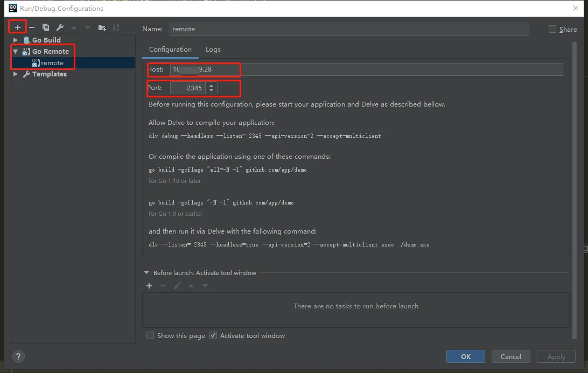
Task: Click the Cancel button
Action: pos(510,356)
